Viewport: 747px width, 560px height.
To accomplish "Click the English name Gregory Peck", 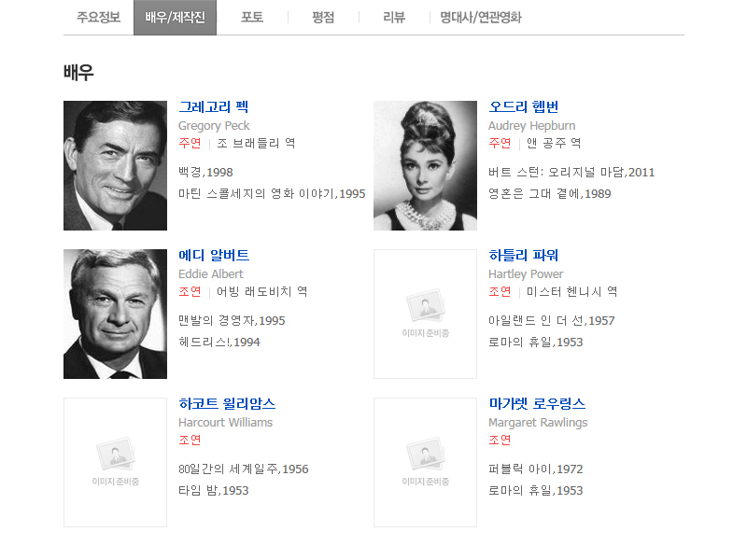I will click(x=214, y=126).
